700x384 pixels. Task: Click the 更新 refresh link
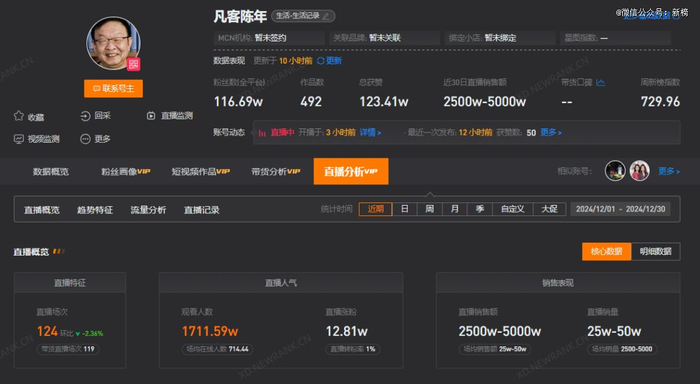pyautogui.click(x=333, y=61)
